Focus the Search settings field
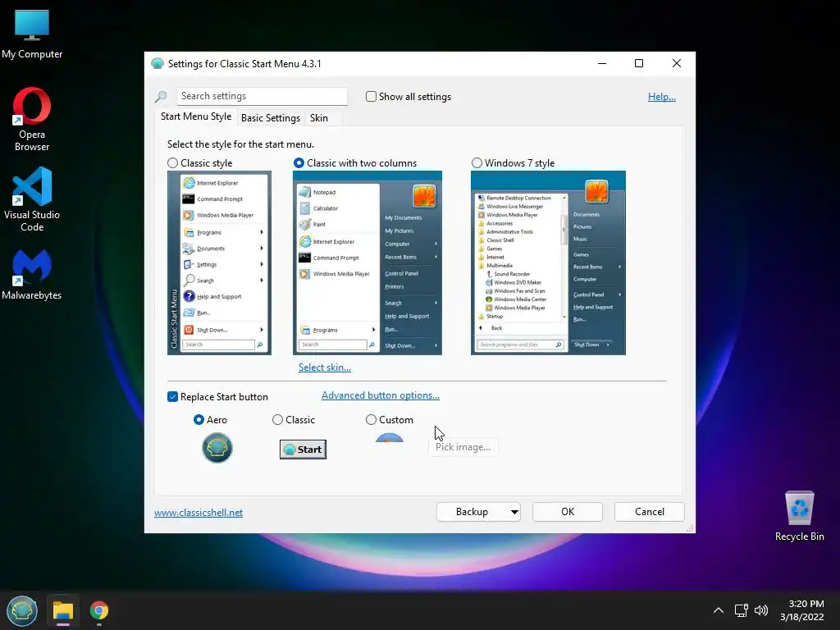The height and width of the screenshot is (630, 840). [262, 97]
